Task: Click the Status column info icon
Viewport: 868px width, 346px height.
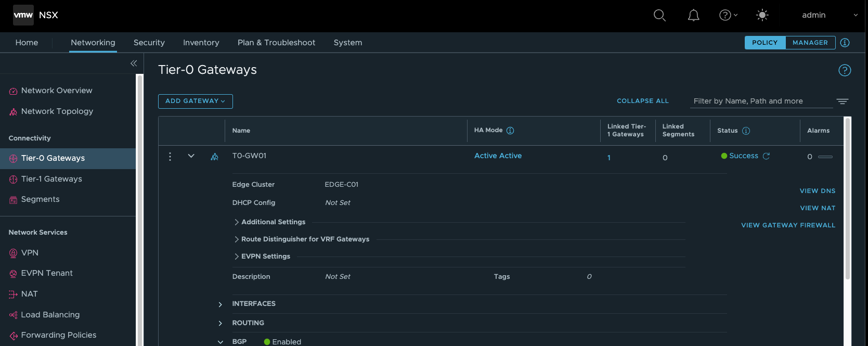Action: [746, 131]
